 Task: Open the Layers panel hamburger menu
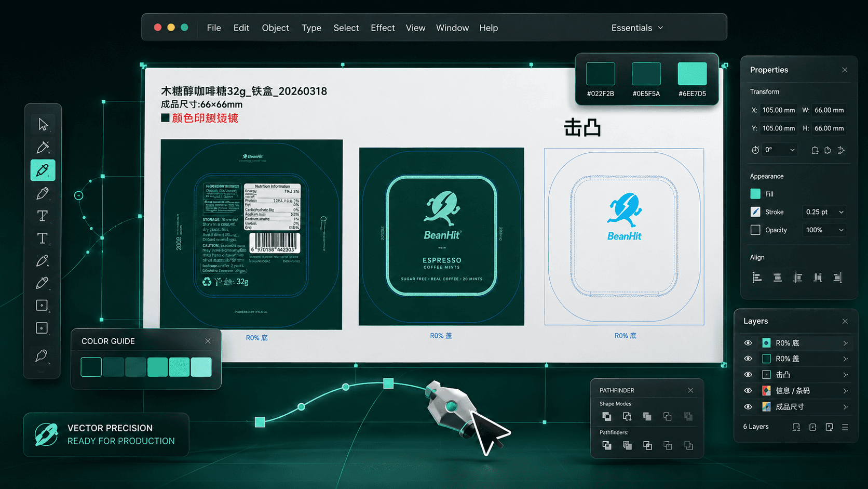tap(845, 427)
